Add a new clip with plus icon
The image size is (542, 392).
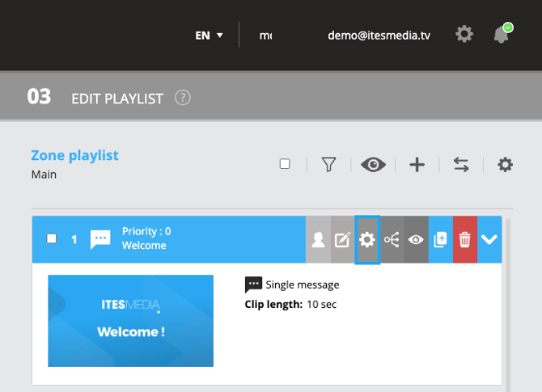pos(417,165)
